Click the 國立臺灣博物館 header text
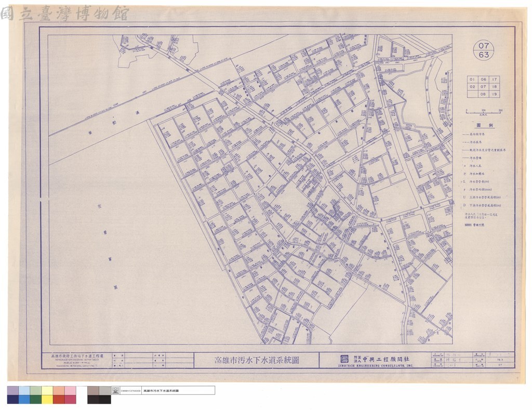The height and width of the screenshot is (410, 532). point(64,14)
